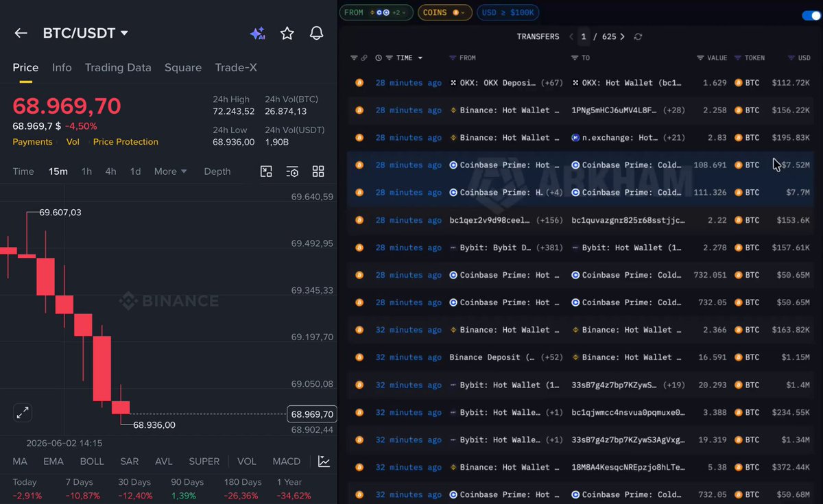The width and height of the screenshot is (823, 504).
Task: Click the Payments tag under the price
Action: tap(32, 142)
